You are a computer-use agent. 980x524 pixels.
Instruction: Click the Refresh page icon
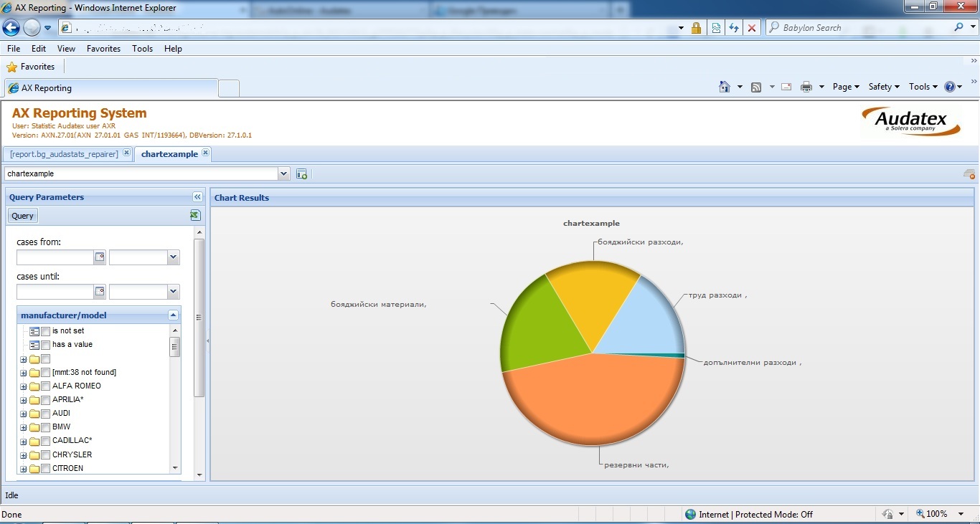point(733,28)
